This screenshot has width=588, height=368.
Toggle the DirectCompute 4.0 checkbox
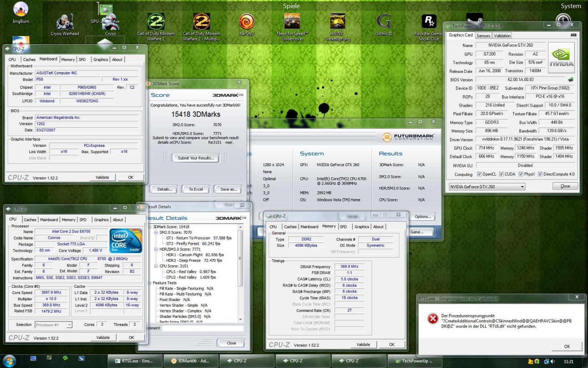pyautogui.click(x=540, y=174)
